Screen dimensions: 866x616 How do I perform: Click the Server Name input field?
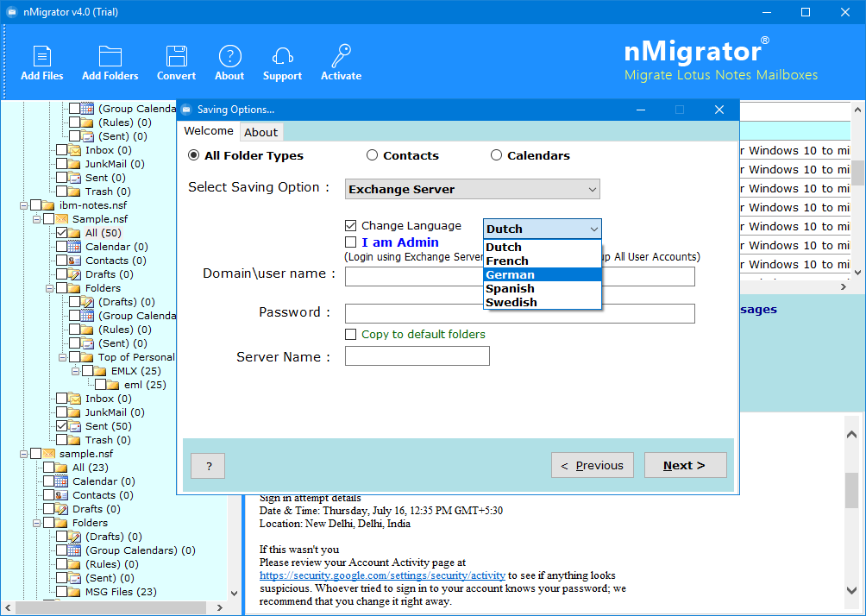[x=417, y=355]
